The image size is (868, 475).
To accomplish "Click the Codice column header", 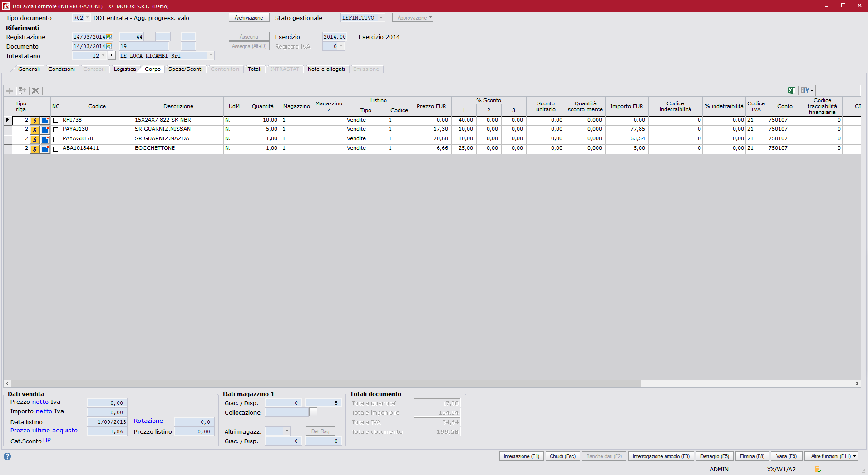I will (97, 106).
